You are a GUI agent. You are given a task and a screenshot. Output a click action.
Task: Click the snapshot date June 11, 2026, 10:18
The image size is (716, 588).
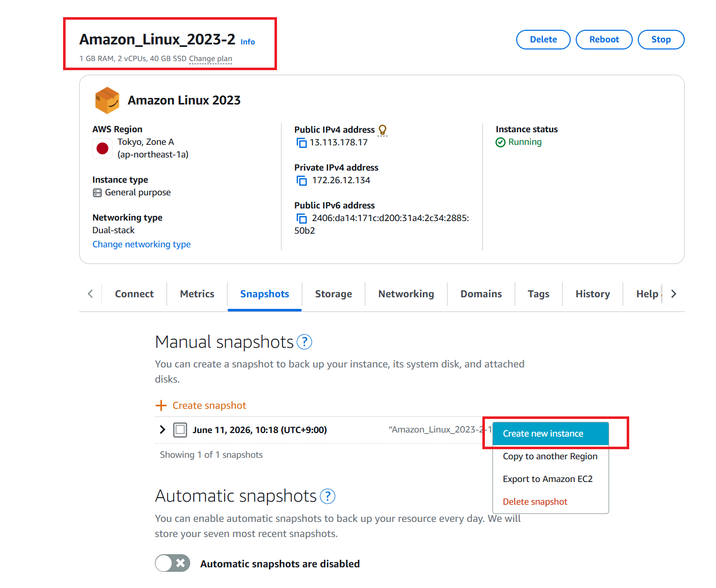pyautogui.click(x=260, y=430)
